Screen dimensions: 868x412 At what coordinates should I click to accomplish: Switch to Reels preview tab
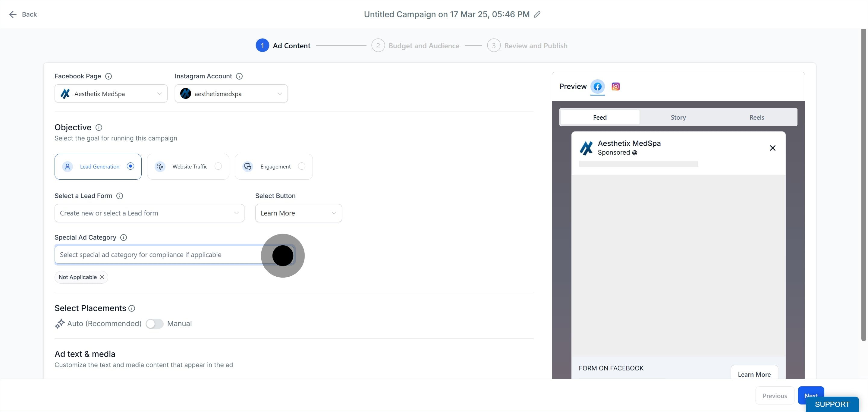[x=757, y=117]
